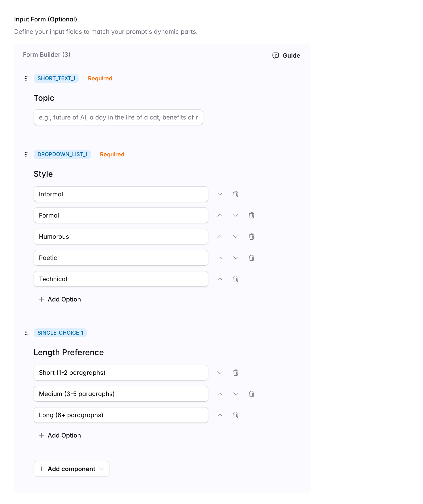Viewport: 423px width, 504px height.
Task: Delete the Long (6+ paragraphs) option
Action: pyautogui.click(x=236, y=415)
